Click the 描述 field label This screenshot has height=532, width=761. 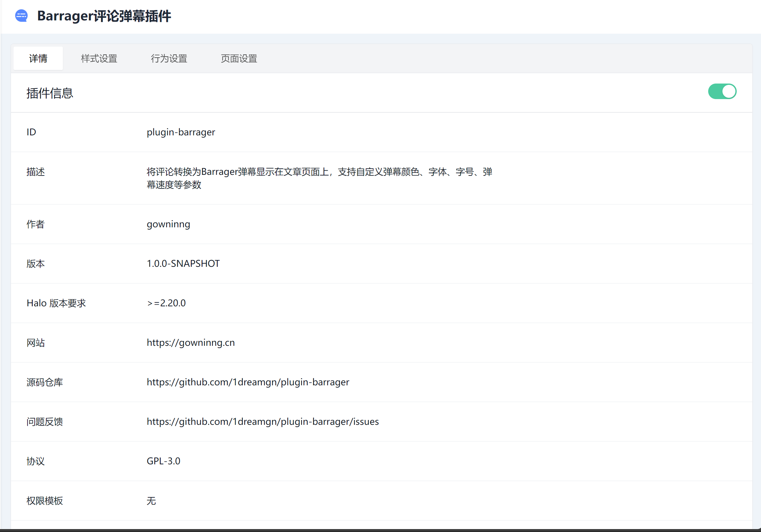[x=35, y=172]
